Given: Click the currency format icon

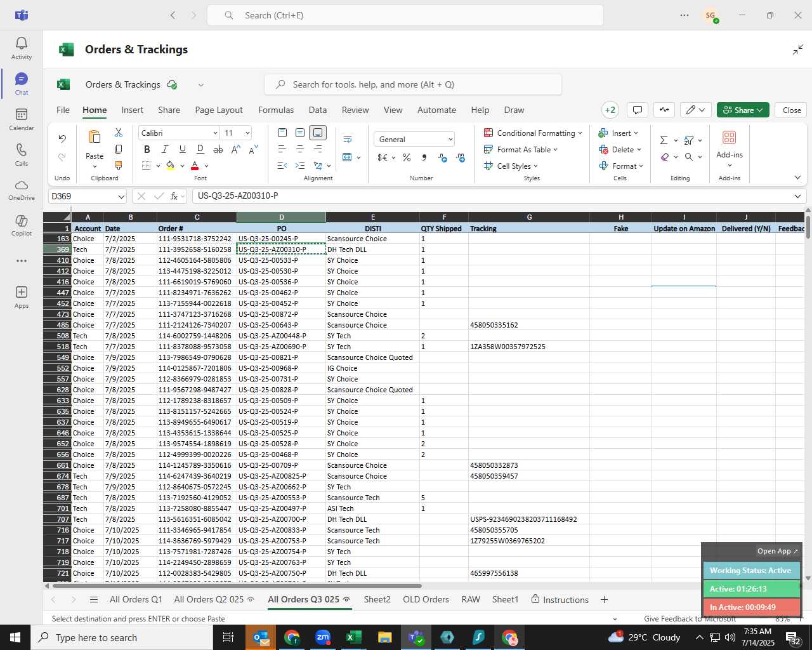Looking at the screenshot, I should point(383,157).
